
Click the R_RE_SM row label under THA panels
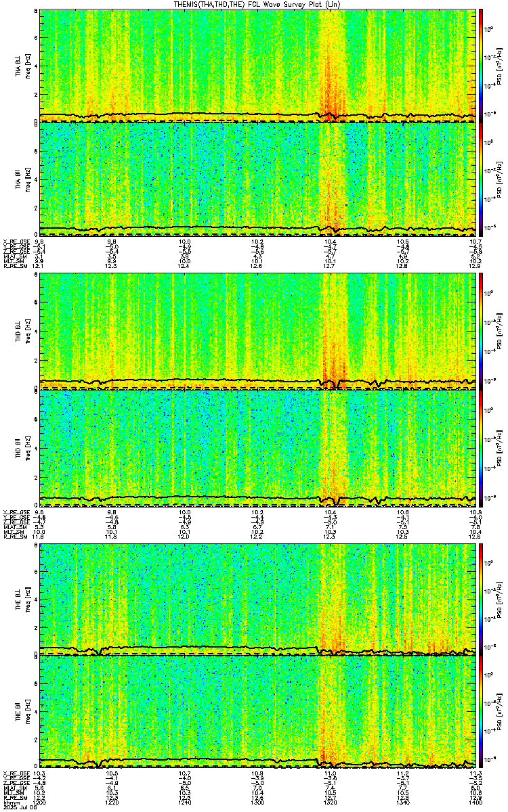click(x=15, y=265)
